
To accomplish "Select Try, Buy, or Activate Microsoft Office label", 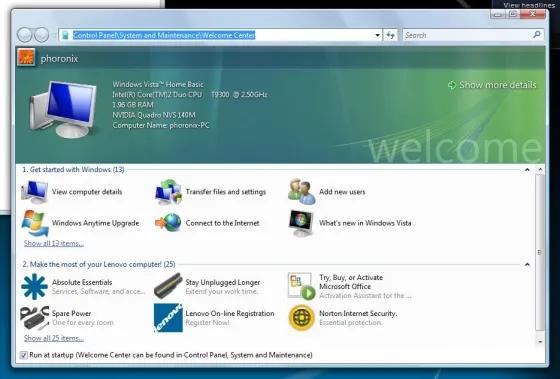I will coord(351,282).
